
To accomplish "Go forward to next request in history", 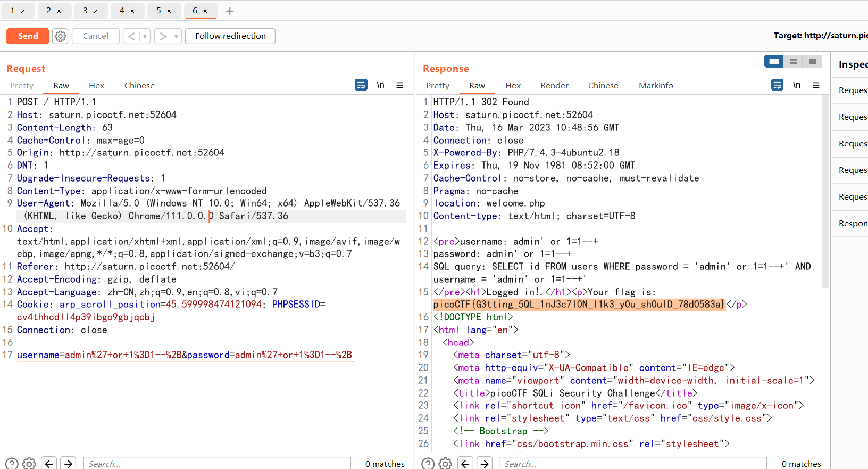I will (x=163, y=36).
